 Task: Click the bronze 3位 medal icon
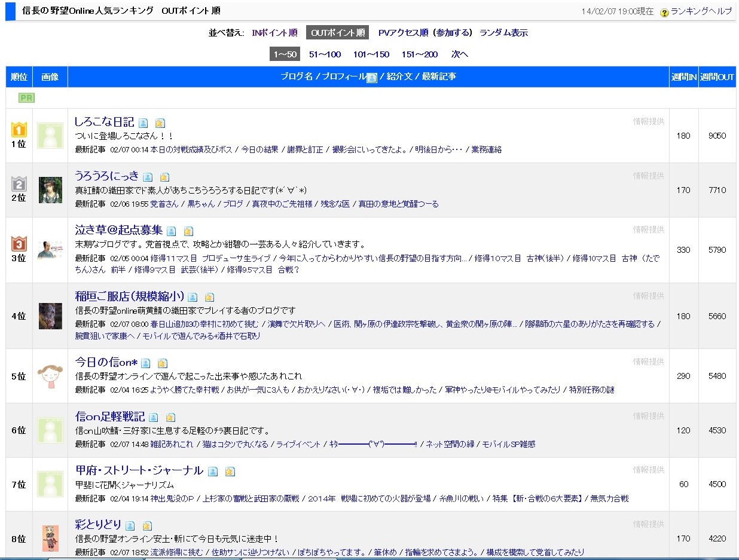click(x=19, y=244)
